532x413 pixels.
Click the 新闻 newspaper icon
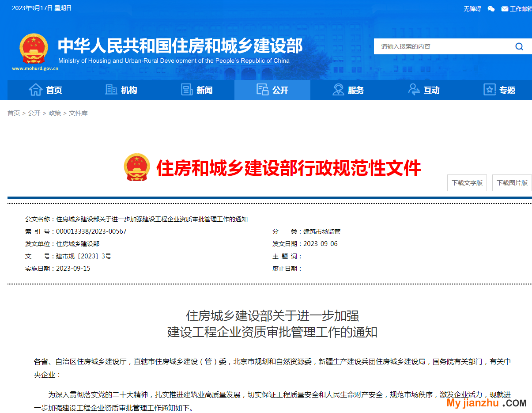tap(187, 90)
